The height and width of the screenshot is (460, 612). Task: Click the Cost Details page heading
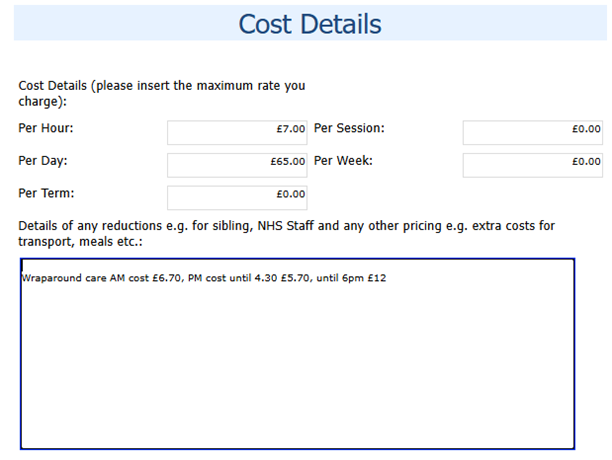point(310,23)
